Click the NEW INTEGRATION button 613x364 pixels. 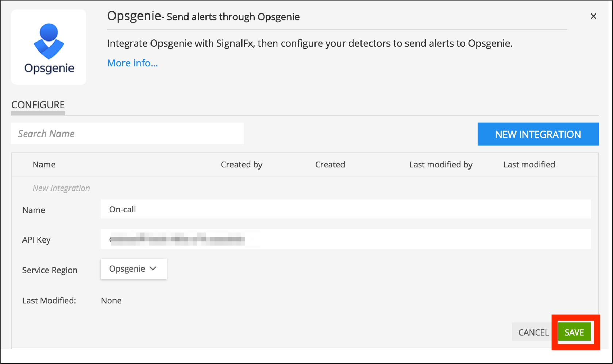pyautogui.click(x=538, y=134)
